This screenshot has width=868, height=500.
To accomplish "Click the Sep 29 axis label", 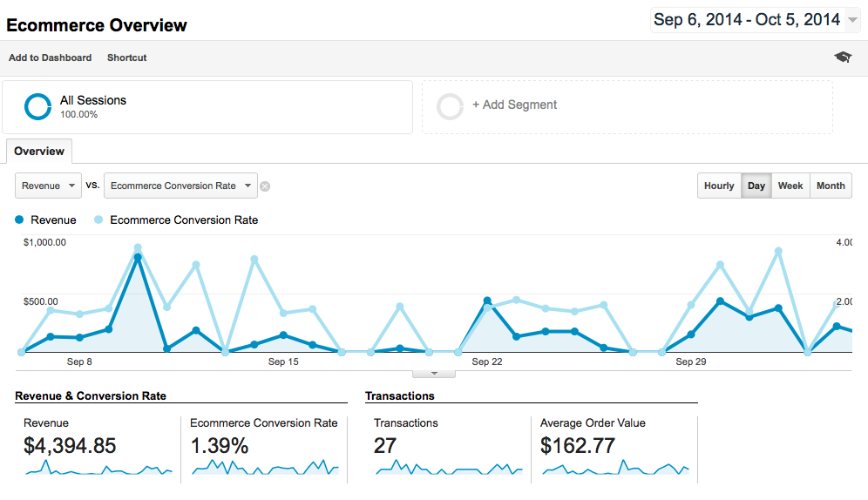I will (x=690, y=361).
